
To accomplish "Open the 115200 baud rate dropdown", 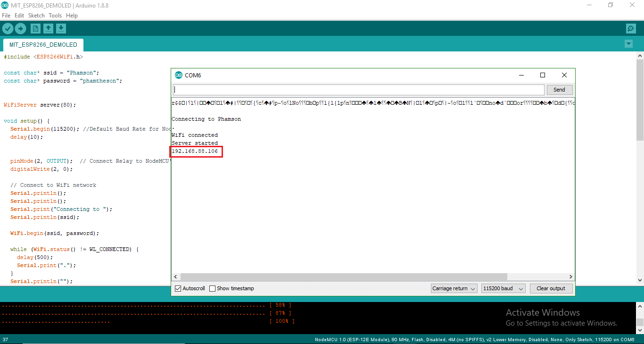I will pos(503,288).
